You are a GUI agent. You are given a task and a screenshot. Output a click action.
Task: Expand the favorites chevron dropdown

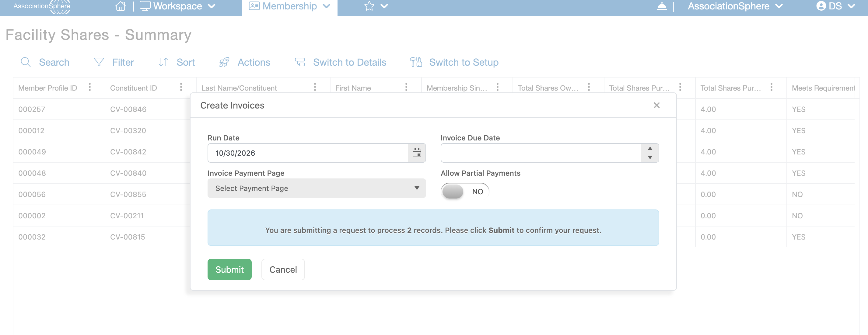(384, 6)
